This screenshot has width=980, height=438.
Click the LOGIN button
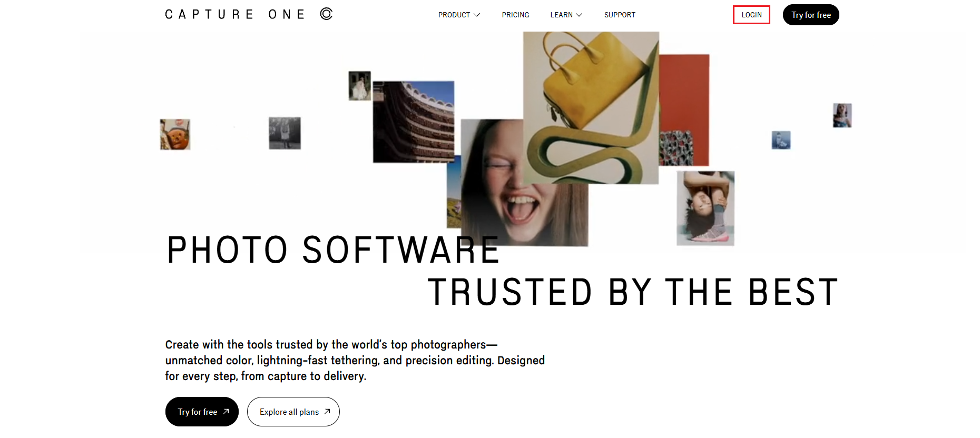[751, 15]
